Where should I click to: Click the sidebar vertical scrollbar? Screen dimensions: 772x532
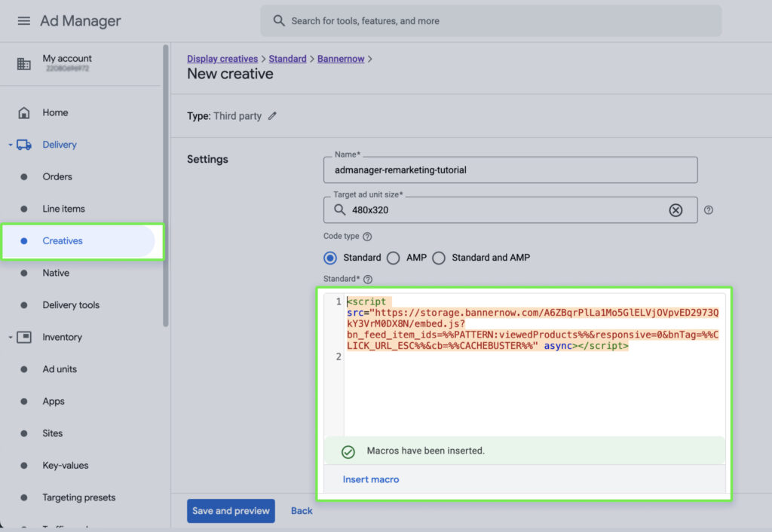165,185
